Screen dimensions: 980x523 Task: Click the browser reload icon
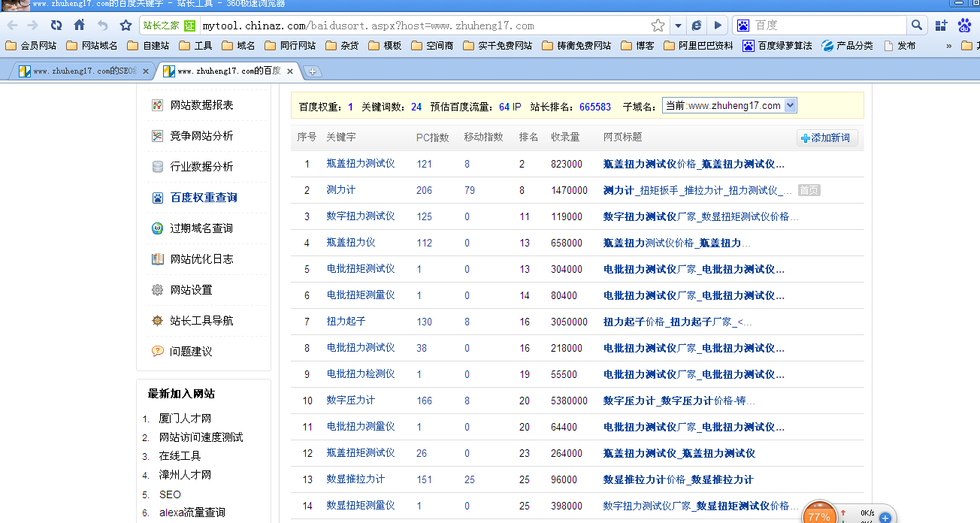tap(56, 25)
